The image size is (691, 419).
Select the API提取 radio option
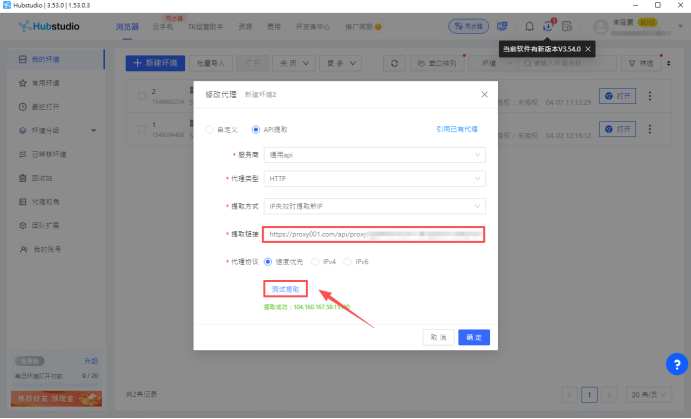click(256, 130)
